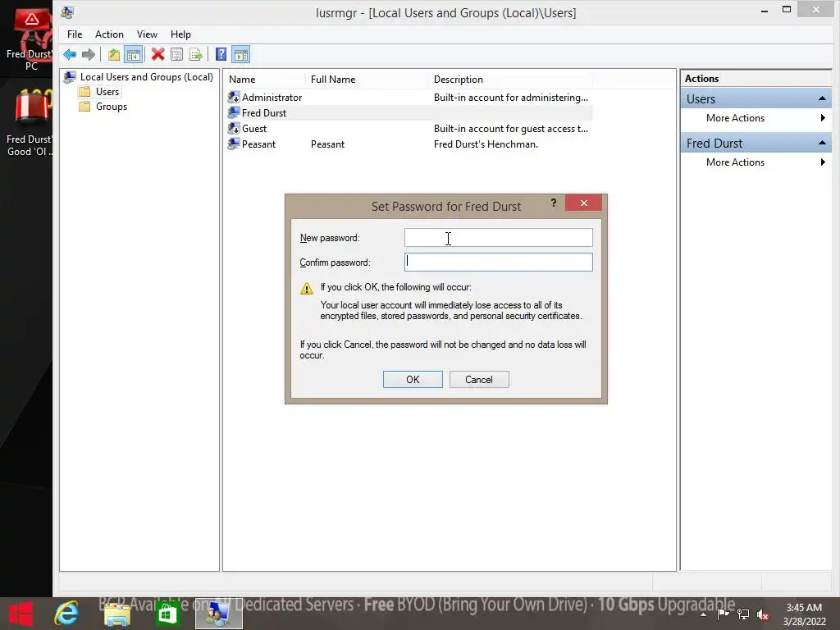The height and width of the screenshot is (630, 840).
Task: Show hidden tray icons arrow
Action: click(x=703, y=615)
